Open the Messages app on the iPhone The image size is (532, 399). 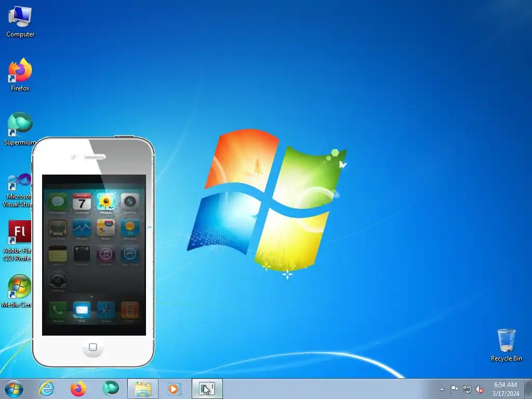[x=58, y=202]
